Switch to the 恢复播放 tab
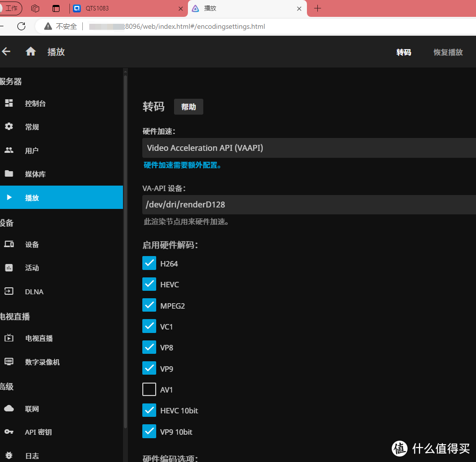The width and height of the screenshot is (476, 462). click(x=448, y=52)
